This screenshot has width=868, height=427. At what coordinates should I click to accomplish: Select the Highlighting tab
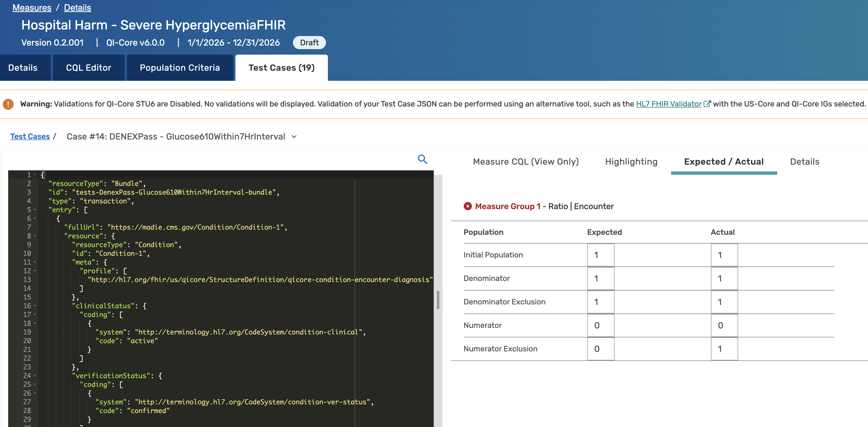(631, 162)
